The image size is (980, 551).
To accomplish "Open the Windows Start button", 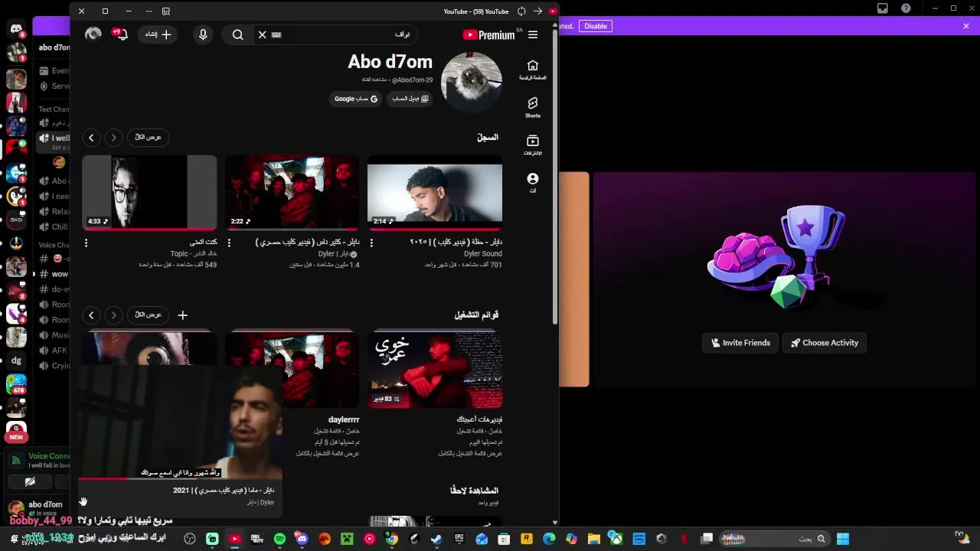I will tap(843, 539).
